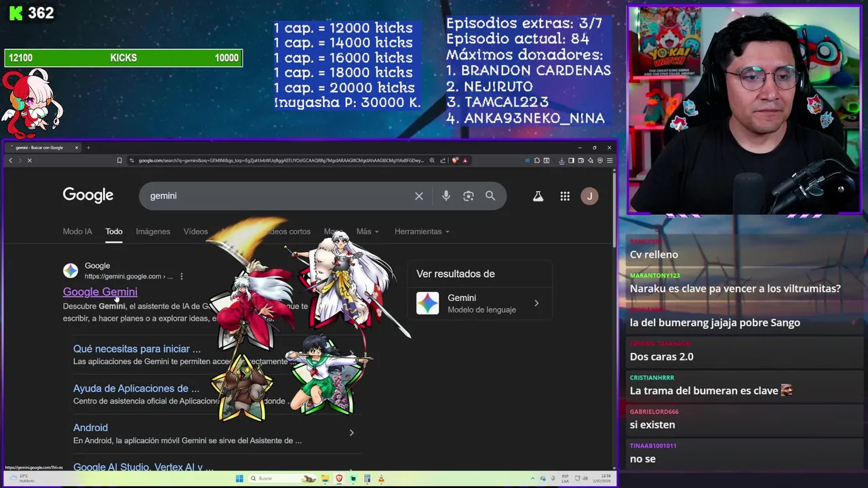
Task: Open the Google apps grid
Action: click(565, 197)
